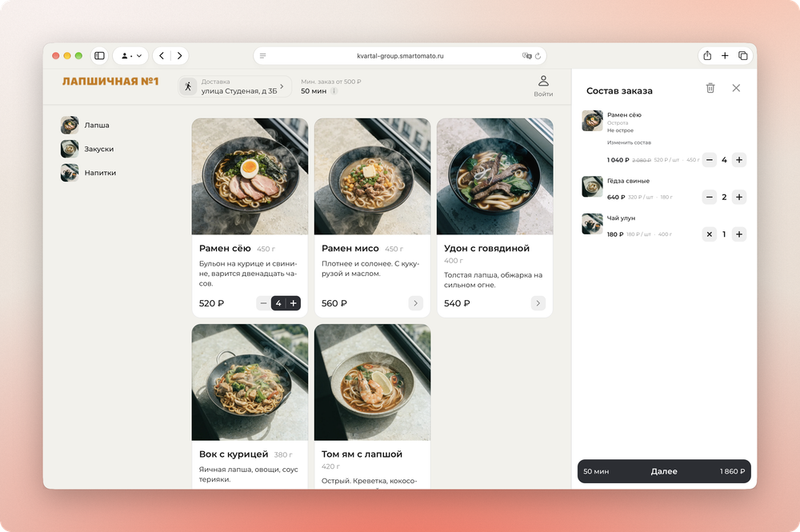Click the Чай улун thumbnail in the order

click(x=592, y=223)
